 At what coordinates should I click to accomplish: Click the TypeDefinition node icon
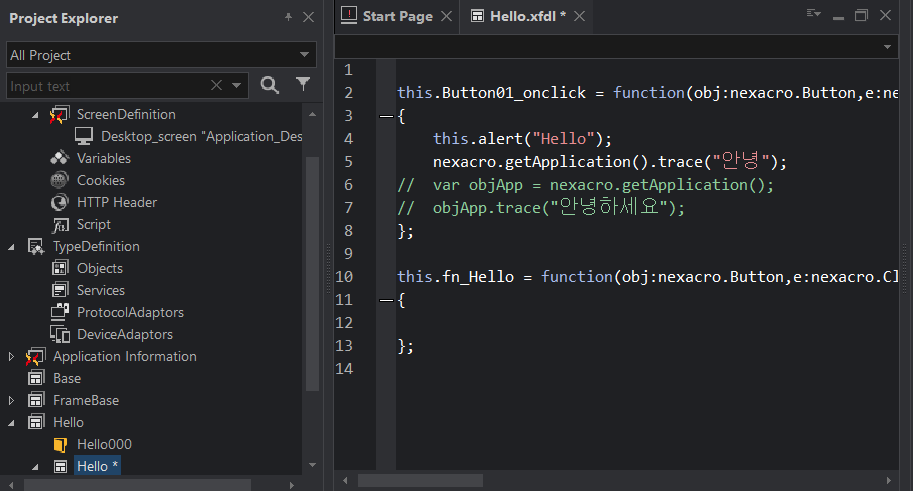[36, 246]
